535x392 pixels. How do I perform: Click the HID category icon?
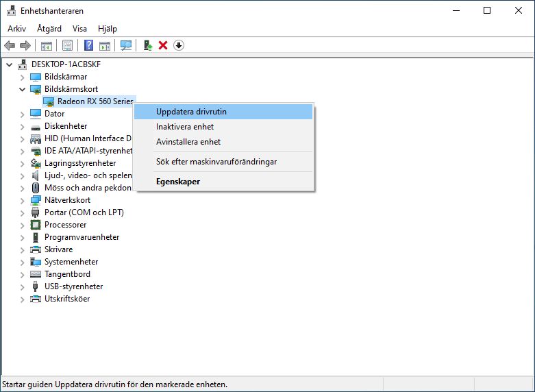click(36, 138)
